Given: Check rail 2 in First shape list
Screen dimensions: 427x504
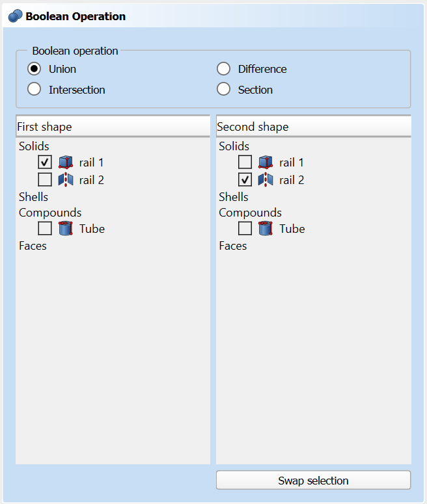Looking at the screenshot, I should coord(45,179).
